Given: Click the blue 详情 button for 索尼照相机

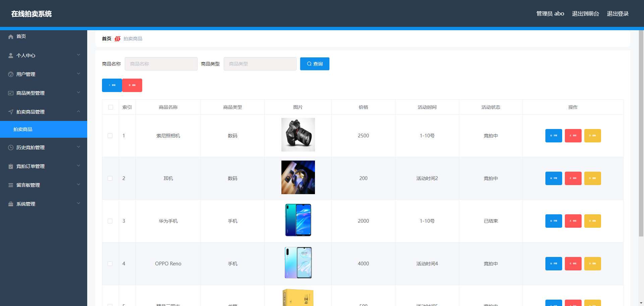Looking at the screenshot, I should coord(553,136).
